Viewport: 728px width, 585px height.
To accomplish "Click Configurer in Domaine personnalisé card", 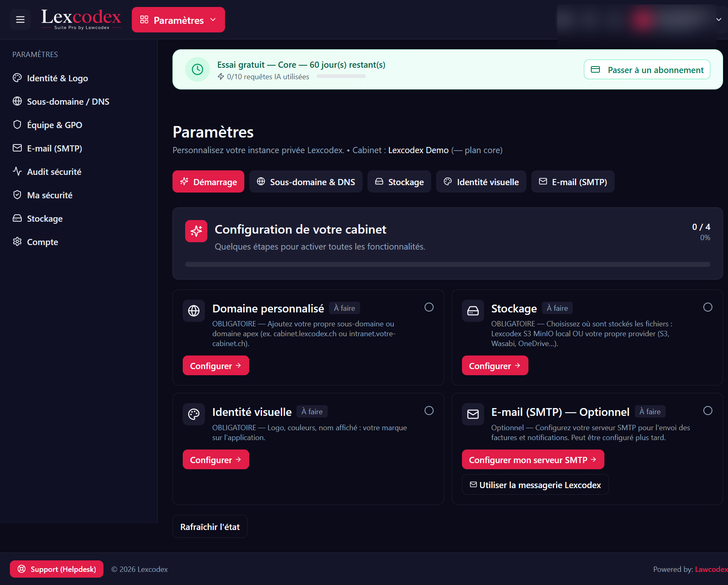I will point(216,365).
